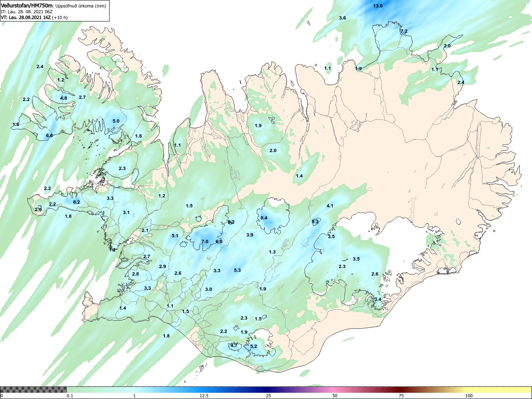Click the 4.7 precipitation label
Viewport: 532px width, 399px height.
point(234,346)
